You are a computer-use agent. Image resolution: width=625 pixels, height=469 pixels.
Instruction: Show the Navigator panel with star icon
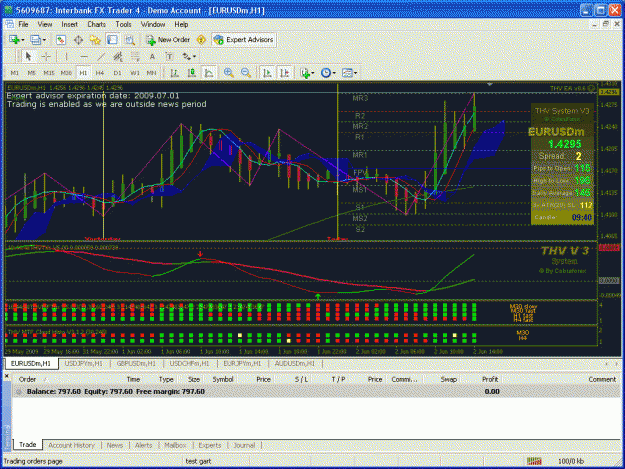pyautogui.click(x=95, y=40)
